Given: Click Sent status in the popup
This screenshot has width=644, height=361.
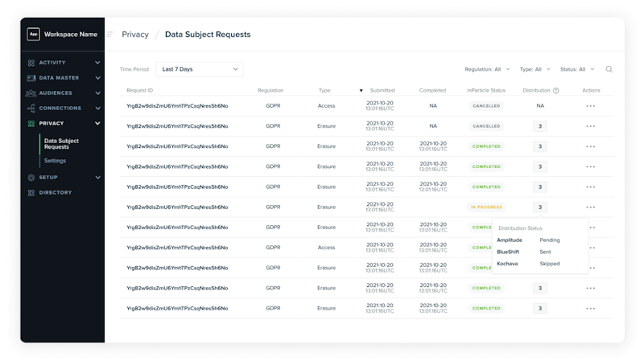Looking at the screenshot, I should 545,252.
